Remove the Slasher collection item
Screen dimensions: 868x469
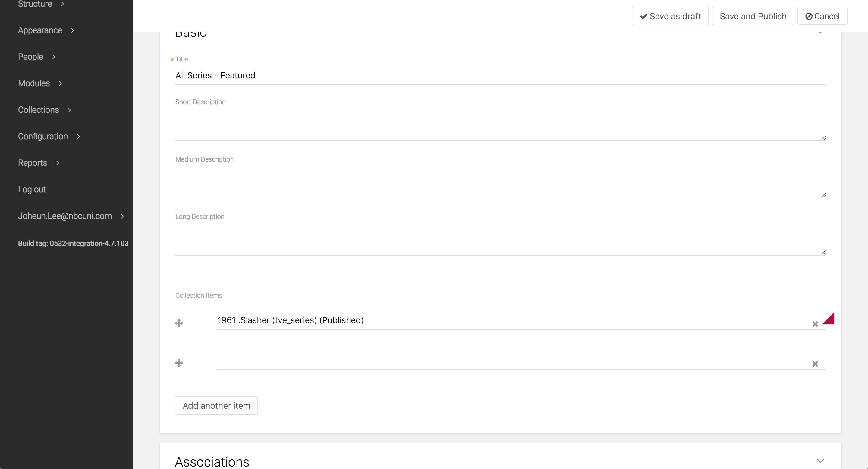tap(815, 324)
